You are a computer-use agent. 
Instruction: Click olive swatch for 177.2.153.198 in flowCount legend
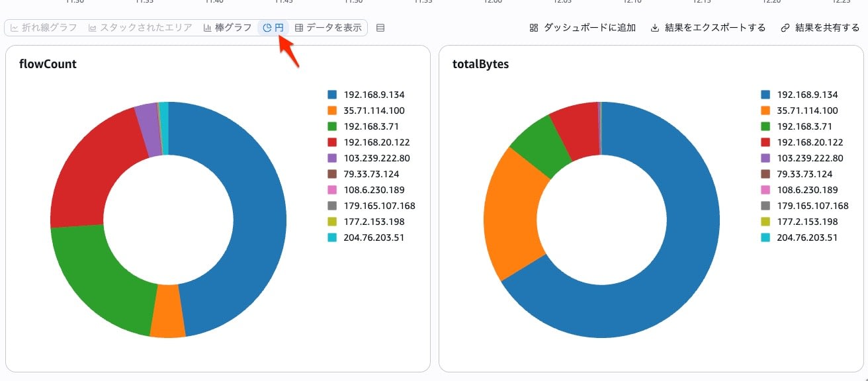pos(332,222)
